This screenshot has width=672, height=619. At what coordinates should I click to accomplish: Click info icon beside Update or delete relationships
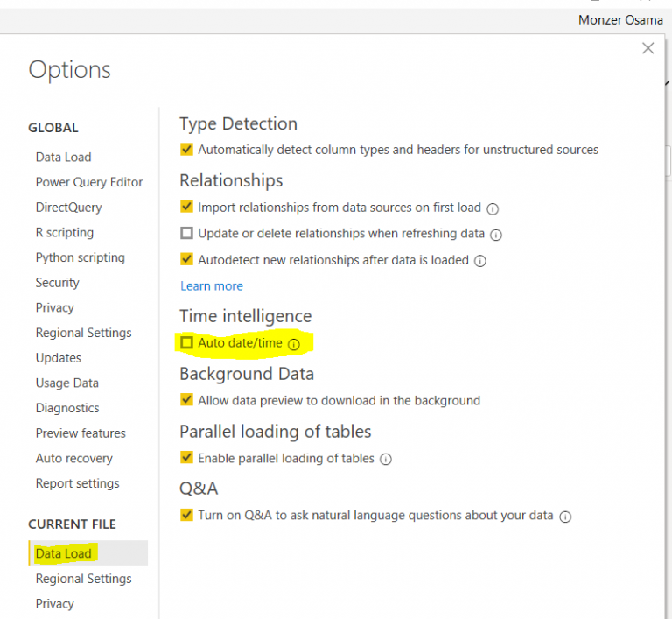point(496,235)
